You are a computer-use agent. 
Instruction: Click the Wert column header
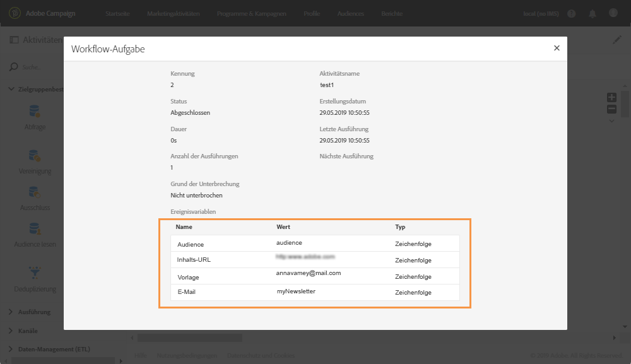click(283, 227)
